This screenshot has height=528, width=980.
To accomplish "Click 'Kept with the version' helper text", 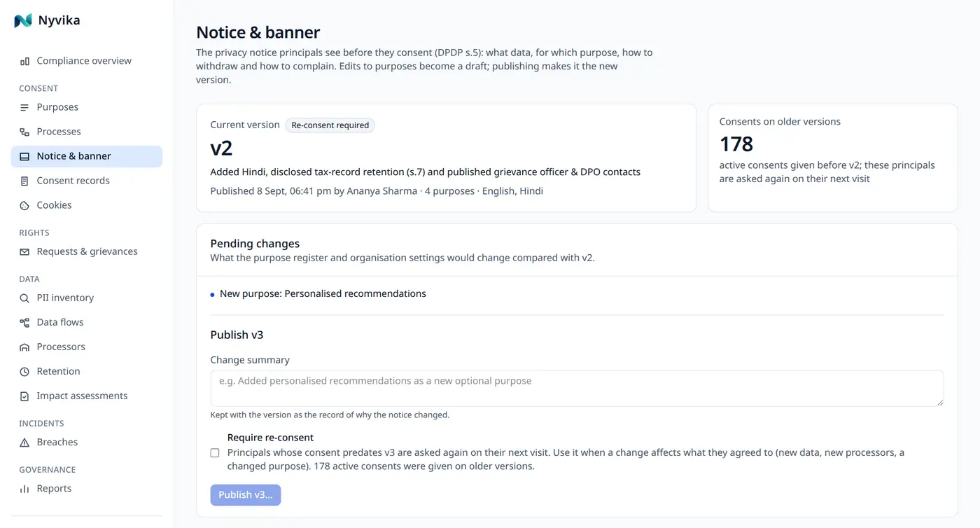I will pyautogui.click(x=330, y=415).
